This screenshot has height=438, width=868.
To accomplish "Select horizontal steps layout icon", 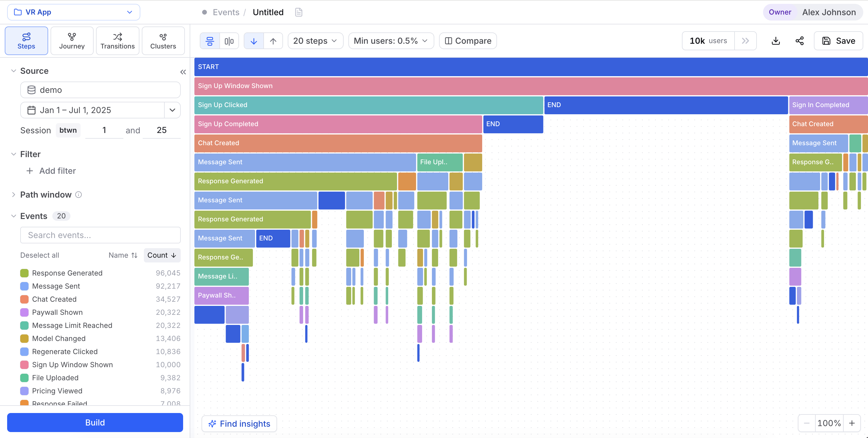I will click(210, 41).
